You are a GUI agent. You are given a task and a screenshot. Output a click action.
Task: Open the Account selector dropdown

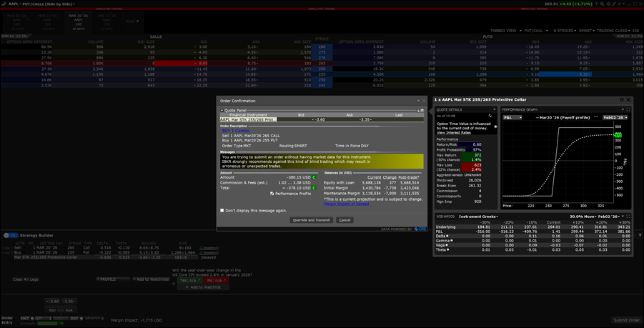click(50, 324)
